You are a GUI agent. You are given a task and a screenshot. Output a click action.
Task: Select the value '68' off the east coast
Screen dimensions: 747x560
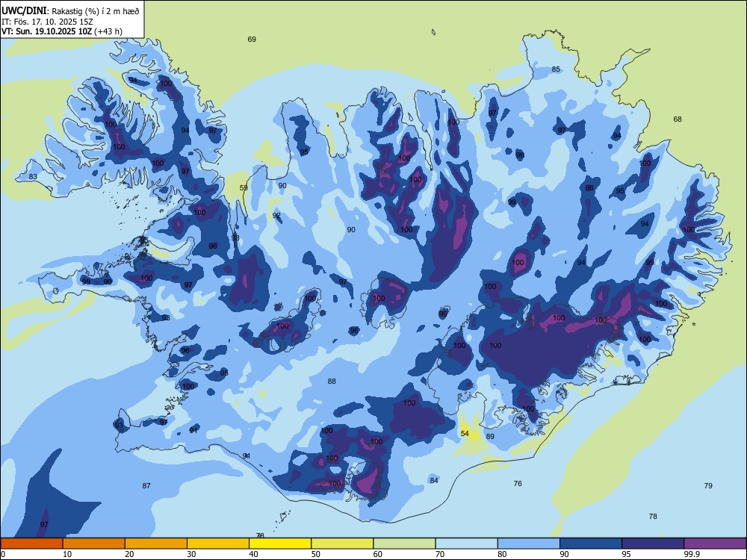pos(678,119)
